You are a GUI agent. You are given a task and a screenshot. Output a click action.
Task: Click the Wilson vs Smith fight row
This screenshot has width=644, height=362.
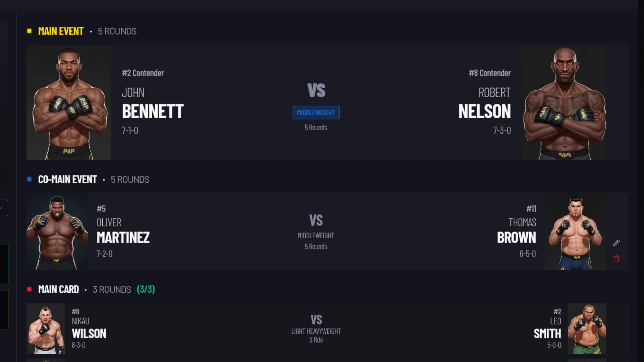[316, 329]
